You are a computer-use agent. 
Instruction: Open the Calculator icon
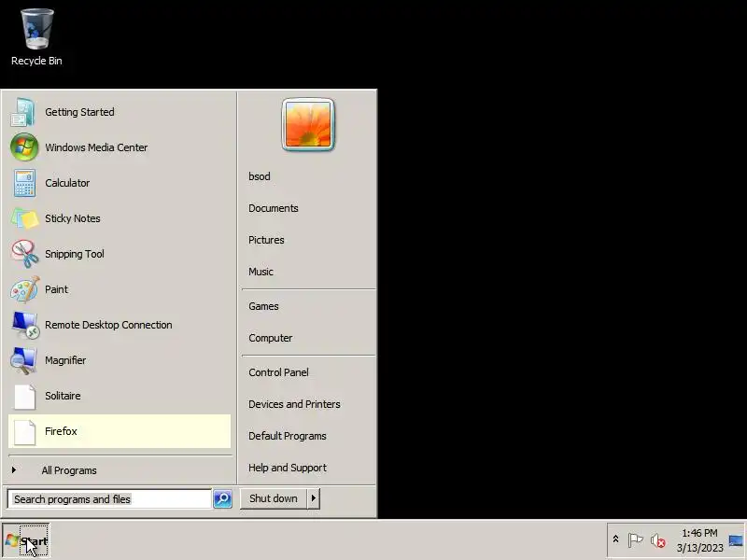pos(24,183)
